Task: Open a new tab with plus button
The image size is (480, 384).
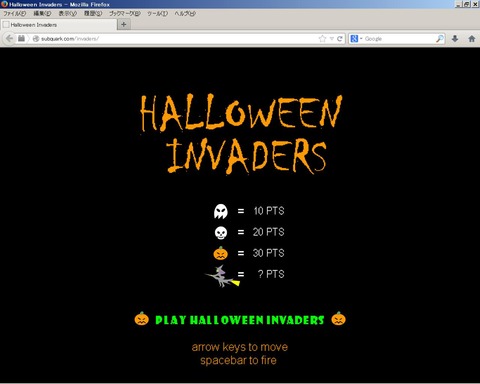Action: click(x=124, y=24)
